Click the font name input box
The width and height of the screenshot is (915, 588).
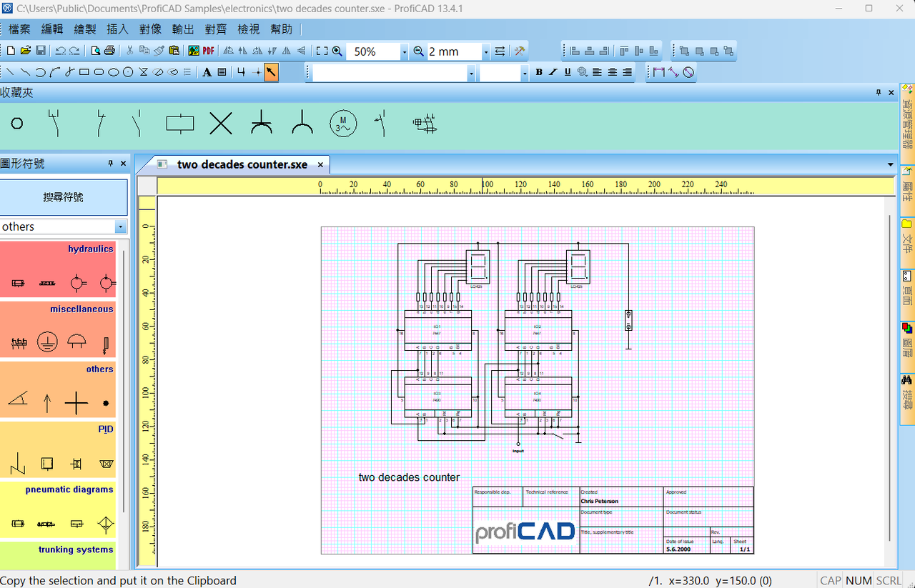pyautogui.click(x=390, y=73)
